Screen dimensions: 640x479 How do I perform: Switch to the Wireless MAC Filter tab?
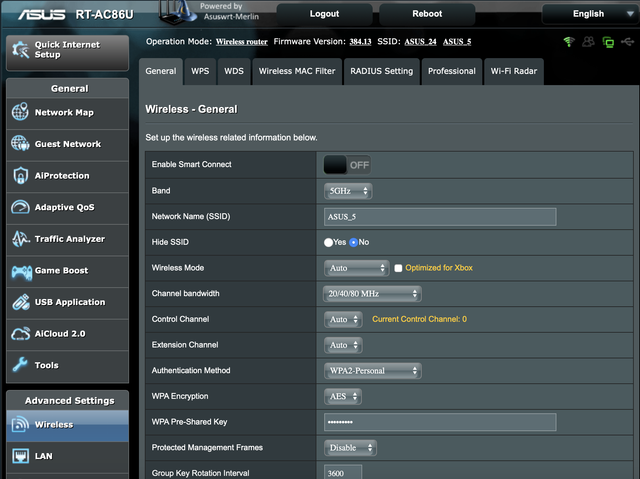point(297,71)
